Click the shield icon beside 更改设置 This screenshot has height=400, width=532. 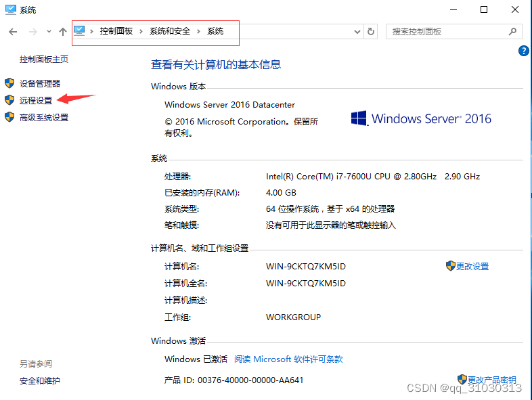[451, 266]
